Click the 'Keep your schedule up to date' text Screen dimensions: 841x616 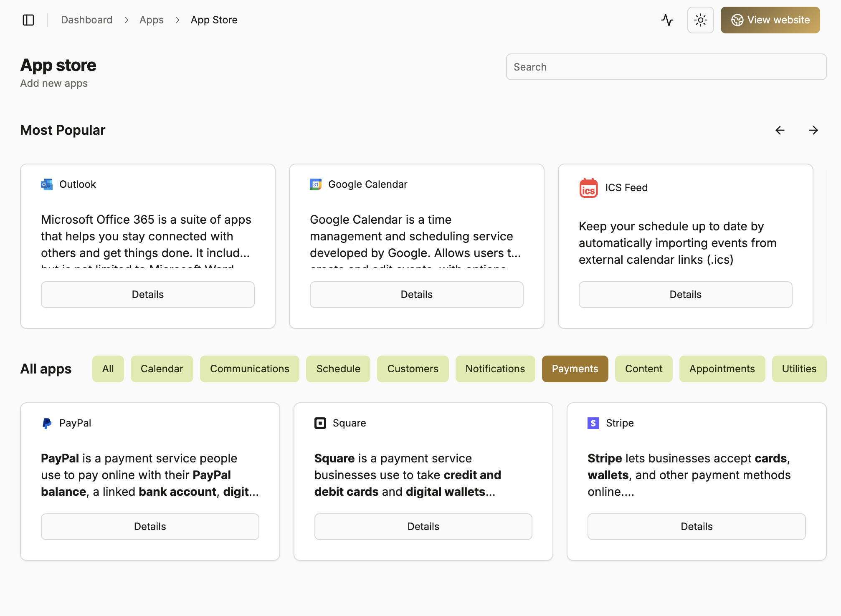pos(678,243)
